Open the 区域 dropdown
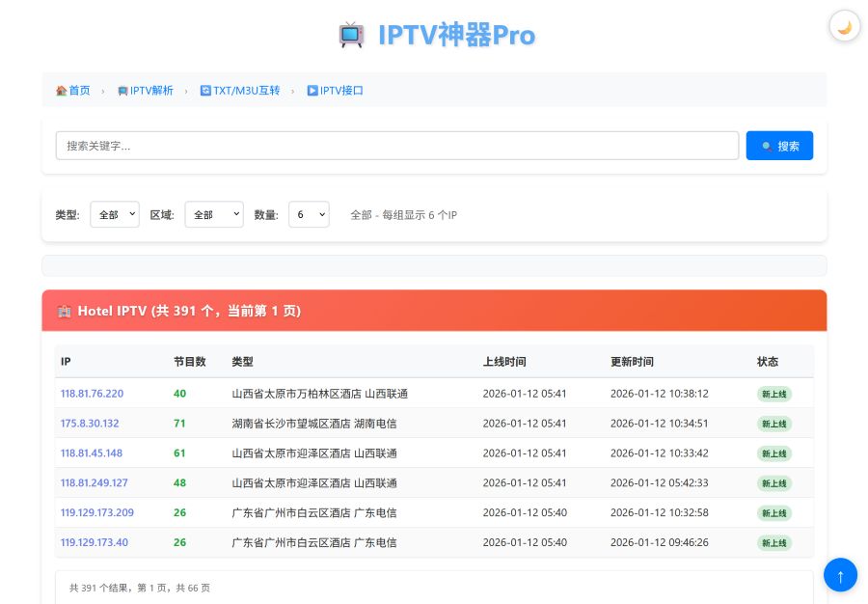This screenshot has width=868, height=604. [x=213, y=214]
